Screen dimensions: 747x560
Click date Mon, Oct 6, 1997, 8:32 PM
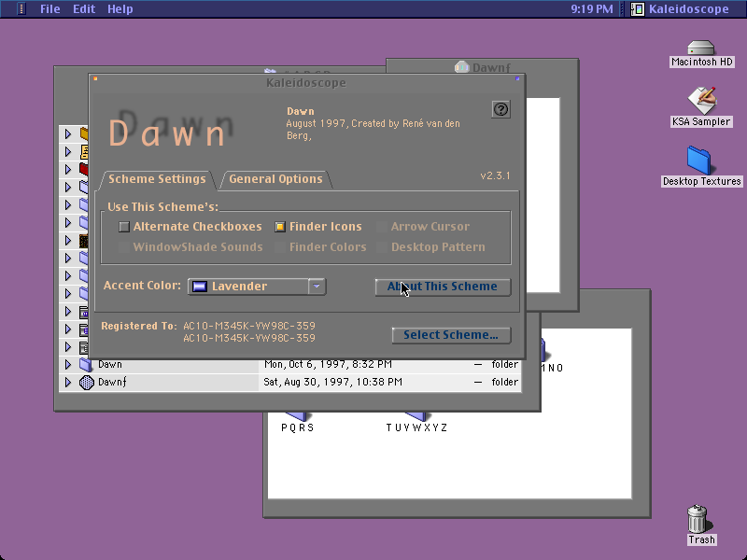(x=329, y=365)
